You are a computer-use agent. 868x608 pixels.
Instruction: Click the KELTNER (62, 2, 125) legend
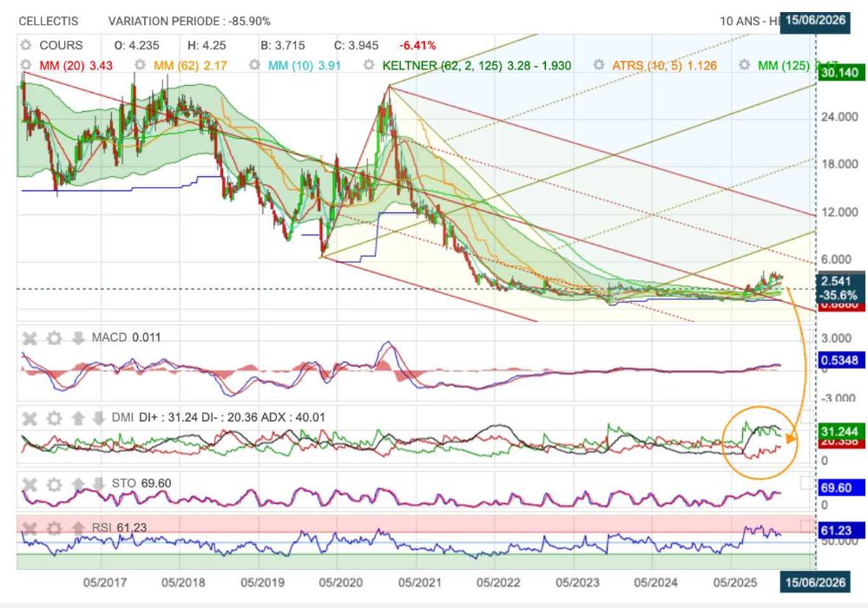pos(477,65)
